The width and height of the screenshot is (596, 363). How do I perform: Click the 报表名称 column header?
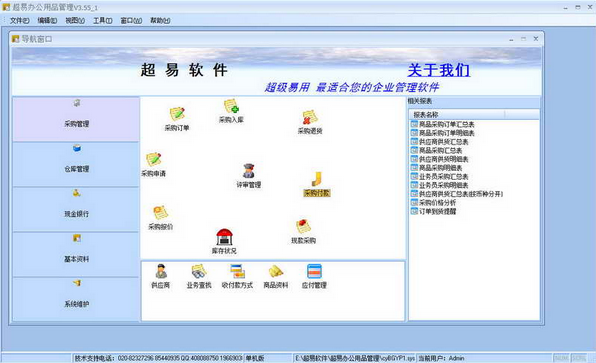457,114
